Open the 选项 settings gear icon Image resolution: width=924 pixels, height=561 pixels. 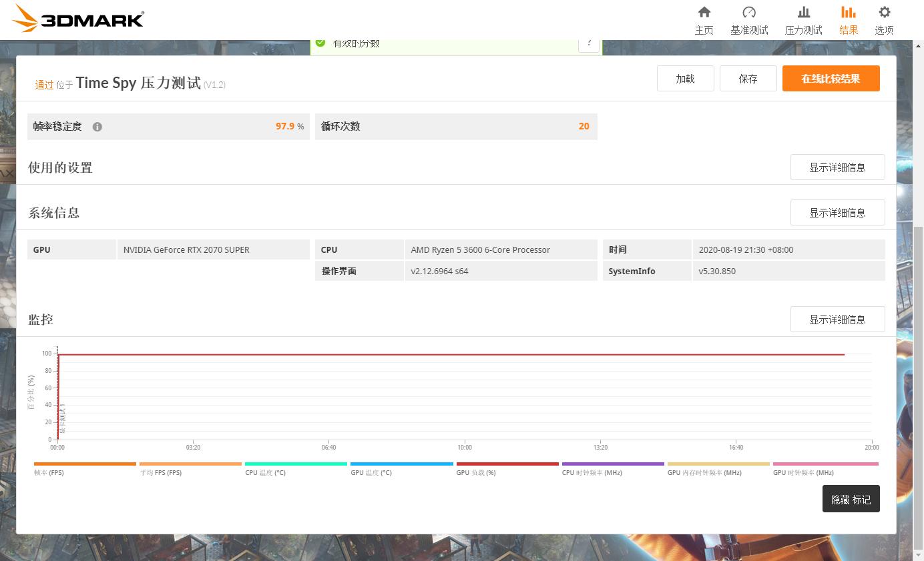[x=884, y=19]
